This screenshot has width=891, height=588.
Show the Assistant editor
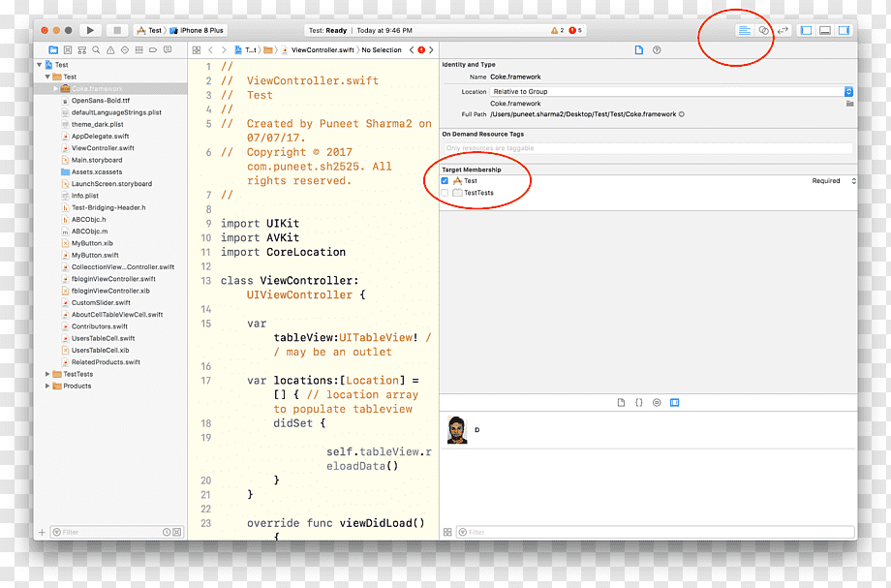[x=764, y=31]
